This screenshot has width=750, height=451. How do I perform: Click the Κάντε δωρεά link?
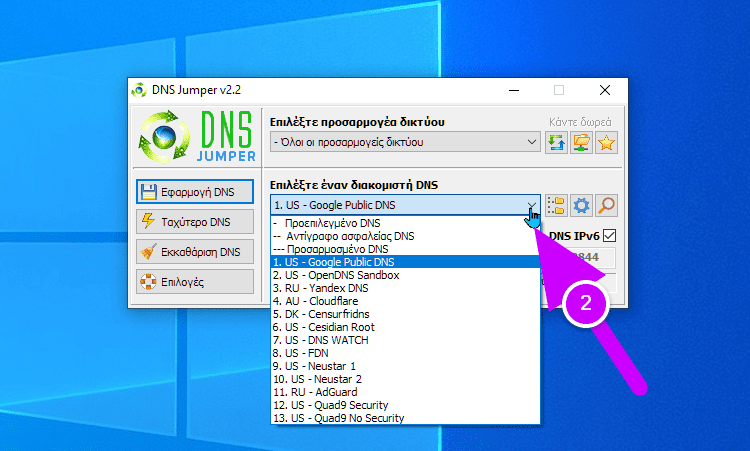click(580, 122)
